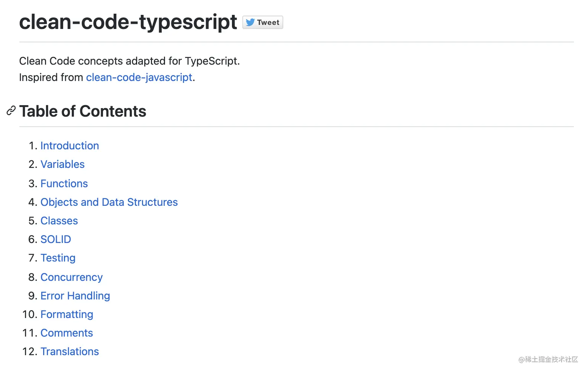588x373 pixels.
Task: Click the anchor link icon beside Table of Contents
Action: [11, 111]
